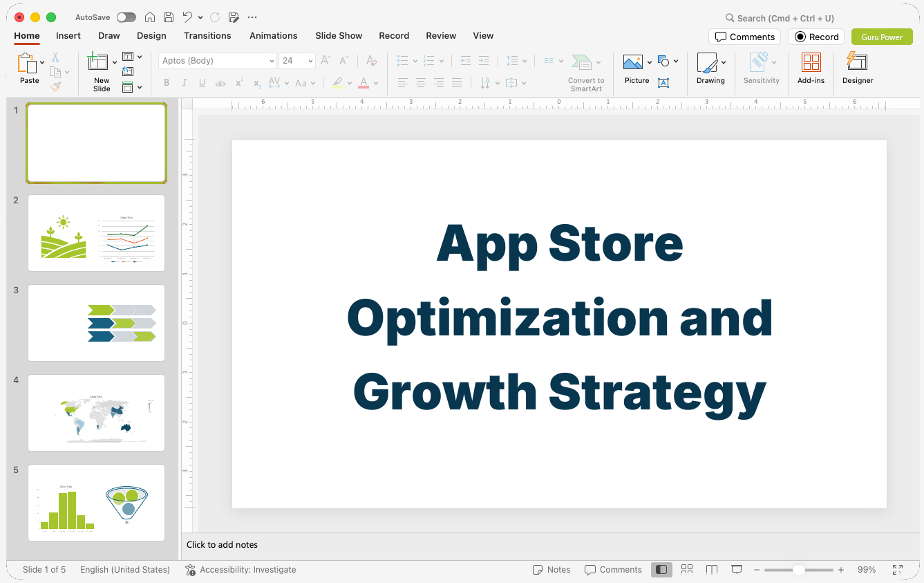Image resolution: width=924 pixels, height=583 pixels.
Task: Click the Superscript icon
Action: [239, 83]
